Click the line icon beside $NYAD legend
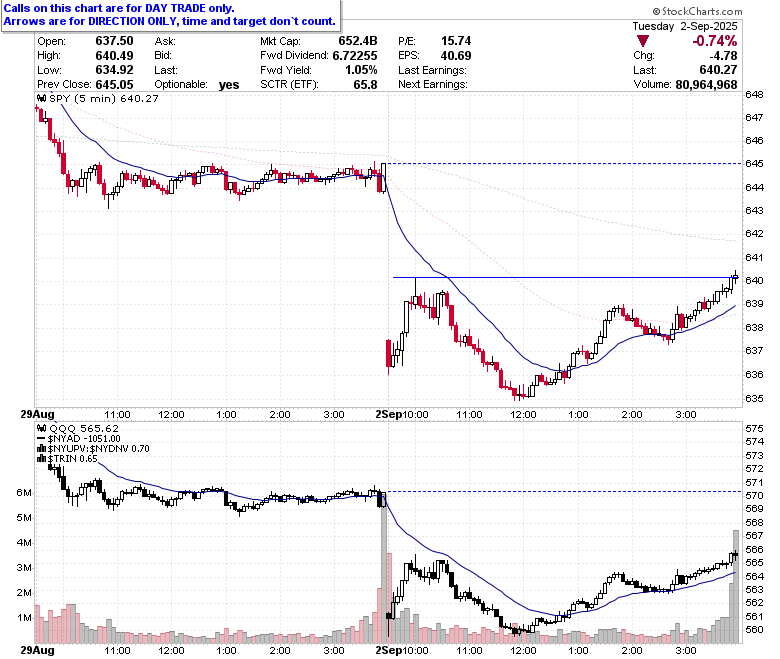This screenshot has width=780, height=659. click(42, 439)
